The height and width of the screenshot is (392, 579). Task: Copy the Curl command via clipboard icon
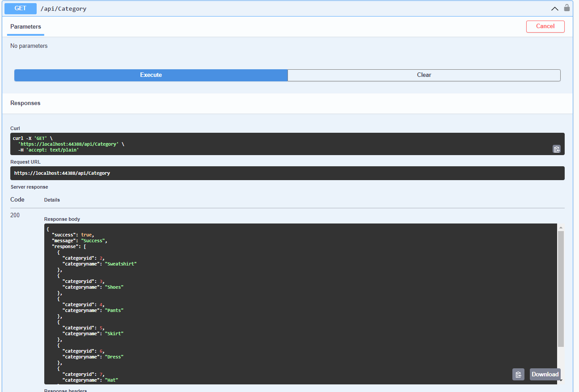[557, 148]
